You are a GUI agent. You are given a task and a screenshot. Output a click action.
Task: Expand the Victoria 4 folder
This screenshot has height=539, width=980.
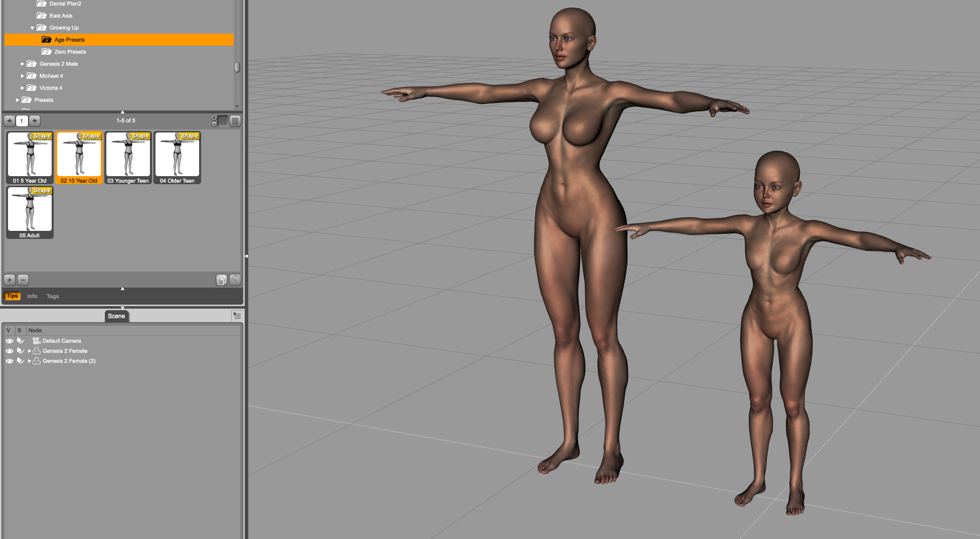22,88
